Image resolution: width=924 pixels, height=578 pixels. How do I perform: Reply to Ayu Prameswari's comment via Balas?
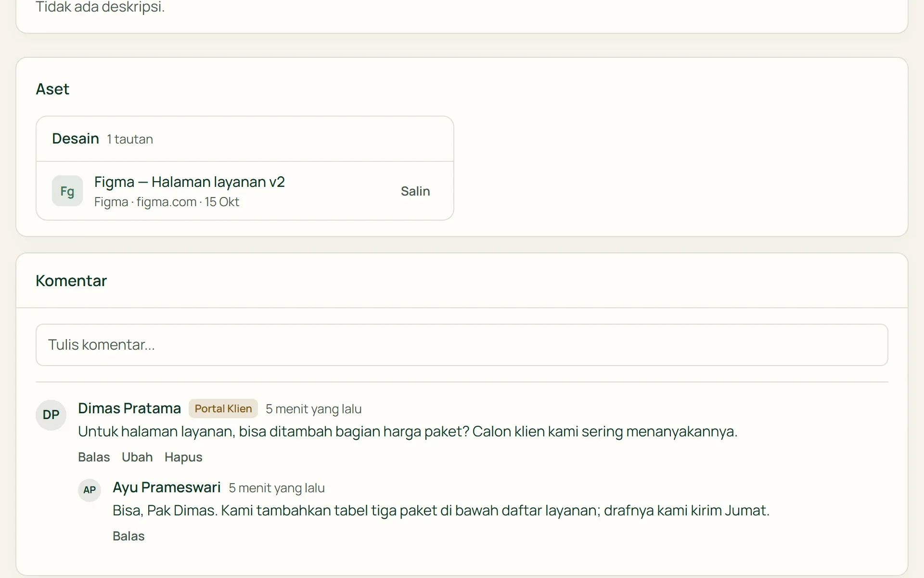click(128, 536)
